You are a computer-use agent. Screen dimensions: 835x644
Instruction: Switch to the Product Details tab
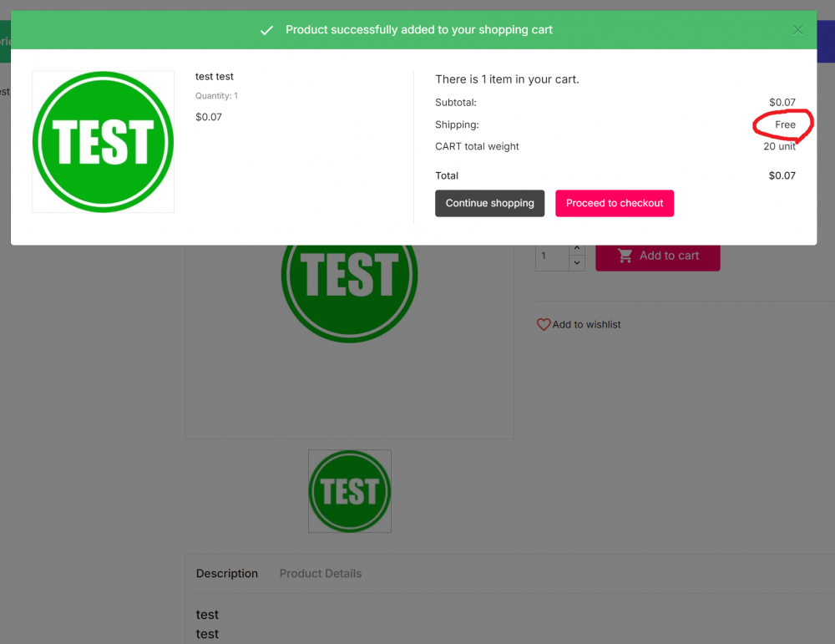pos(321,573)
